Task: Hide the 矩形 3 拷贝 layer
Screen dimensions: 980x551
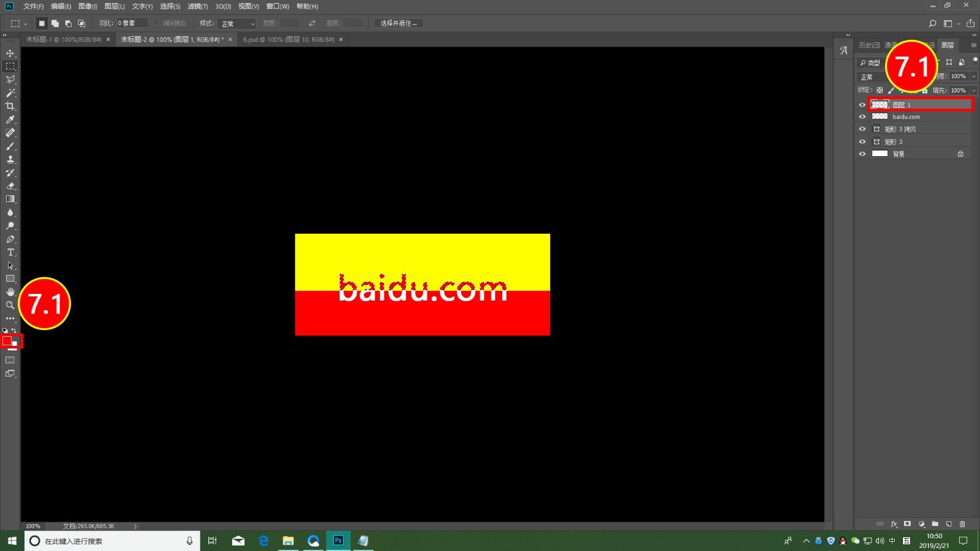Action: (x=862, y=129)
